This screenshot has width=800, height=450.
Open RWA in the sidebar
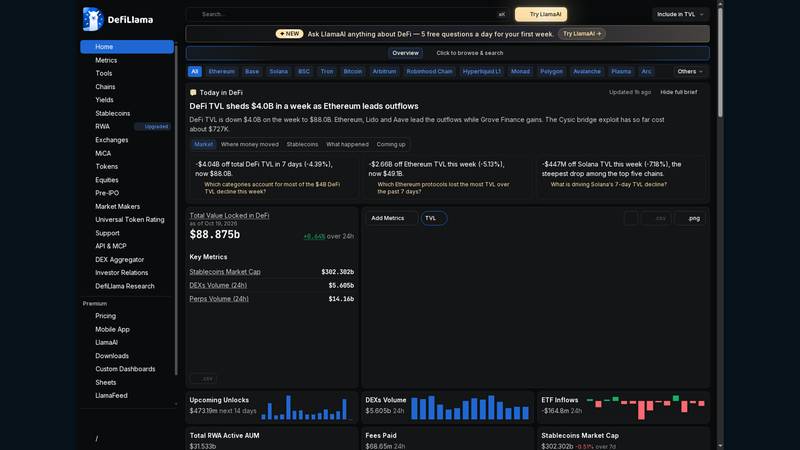(127, 127)
